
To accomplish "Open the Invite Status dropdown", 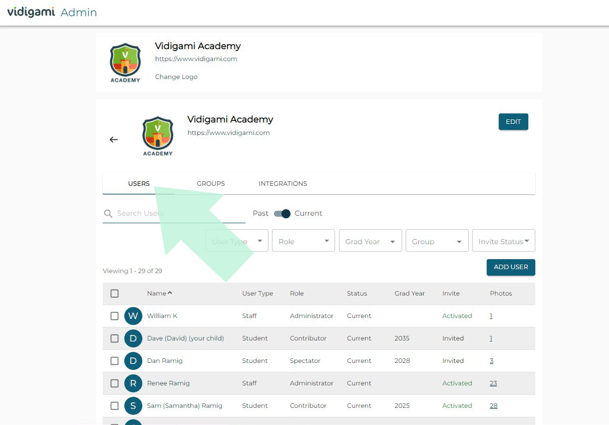I will 503,241.
